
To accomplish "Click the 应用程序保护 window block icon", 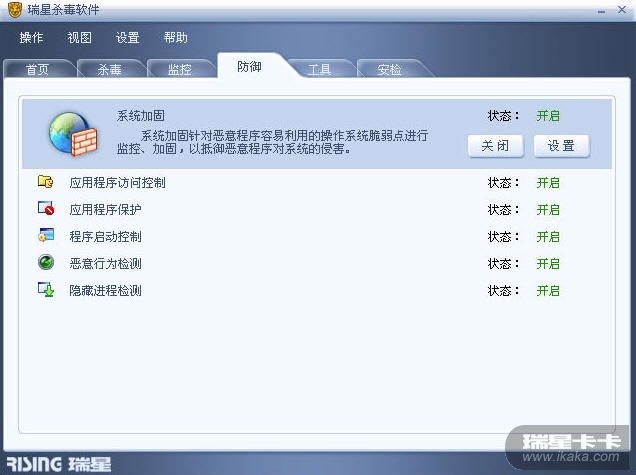I will [46, 208].
